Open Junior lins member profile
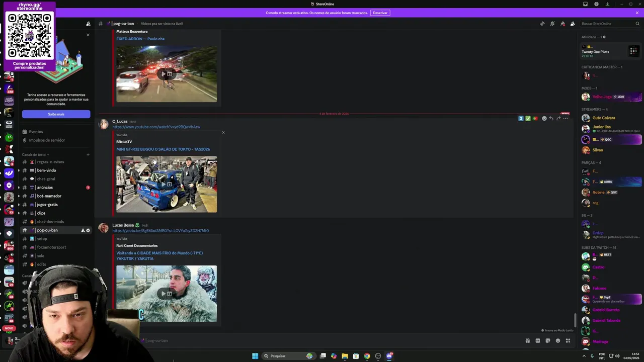The image size is (644, 362). coord(611,129)
